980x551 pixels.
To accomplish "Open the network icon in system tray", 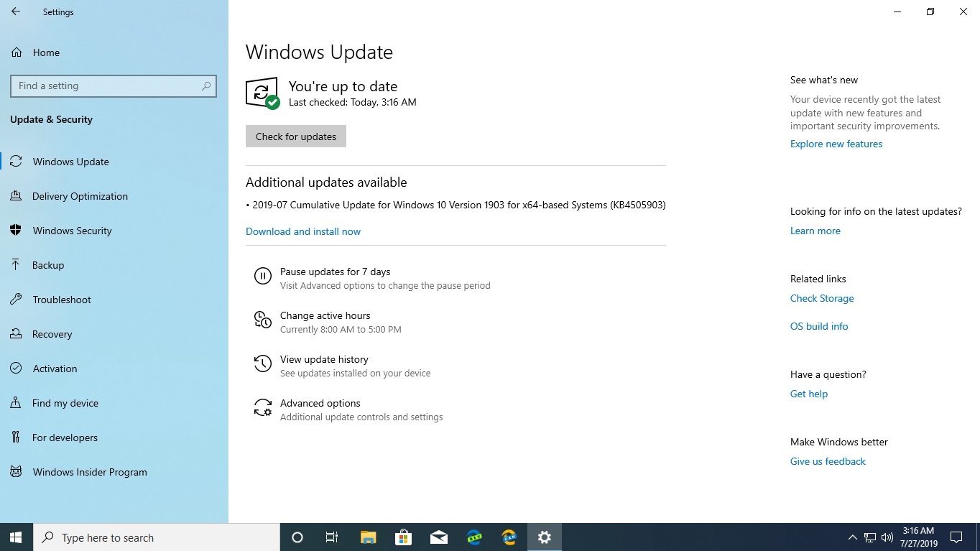I will tap(870, 537).
